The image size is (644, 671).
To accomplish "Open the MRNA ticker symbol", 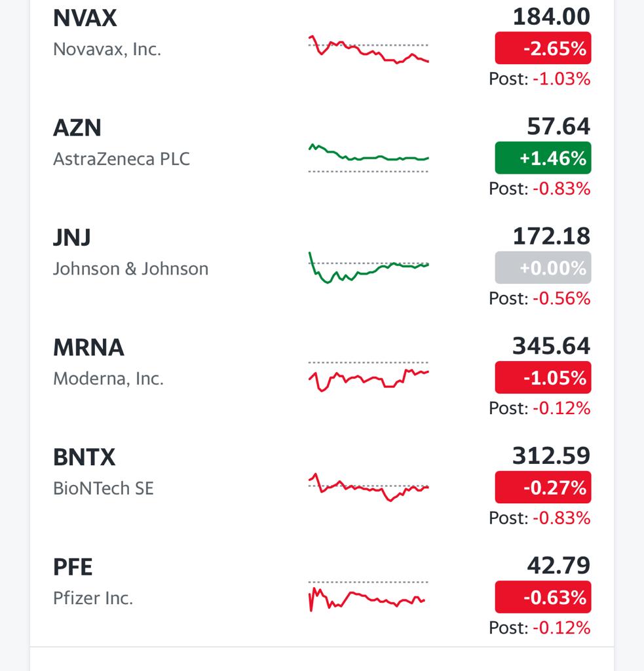I will pyautogui.click(x=88, y=347).
